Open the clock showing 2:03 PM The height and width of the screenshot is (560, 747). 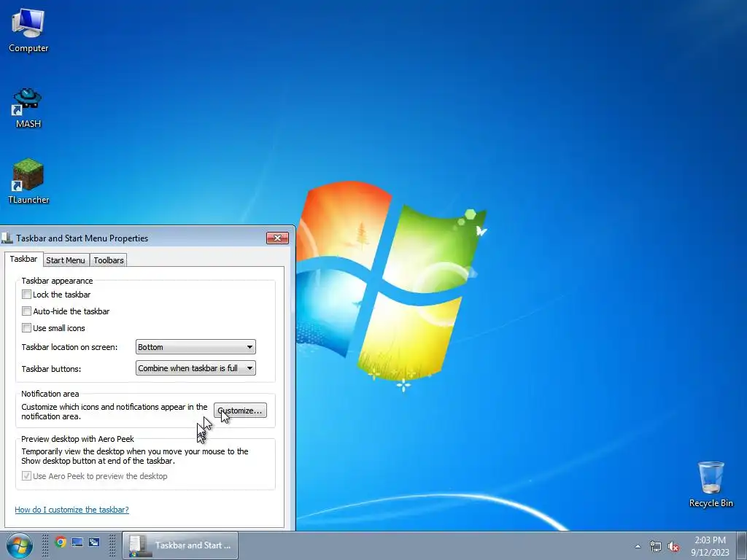[710, 545]
